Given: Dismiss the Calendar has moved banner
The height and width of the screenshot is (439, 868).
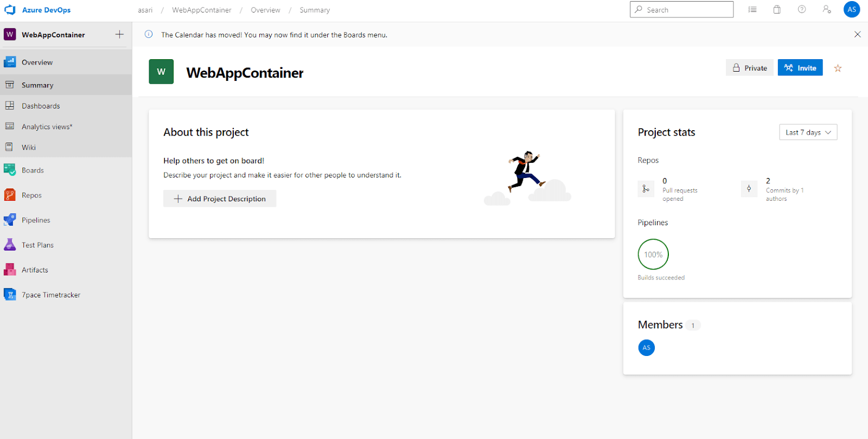Looking at the screenshot, I should (x=858, y=34).
